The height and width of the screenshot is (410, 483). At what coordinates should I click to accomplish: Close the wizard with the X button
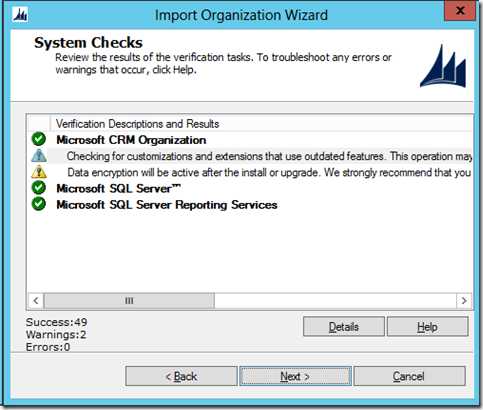tap(460, 11)
